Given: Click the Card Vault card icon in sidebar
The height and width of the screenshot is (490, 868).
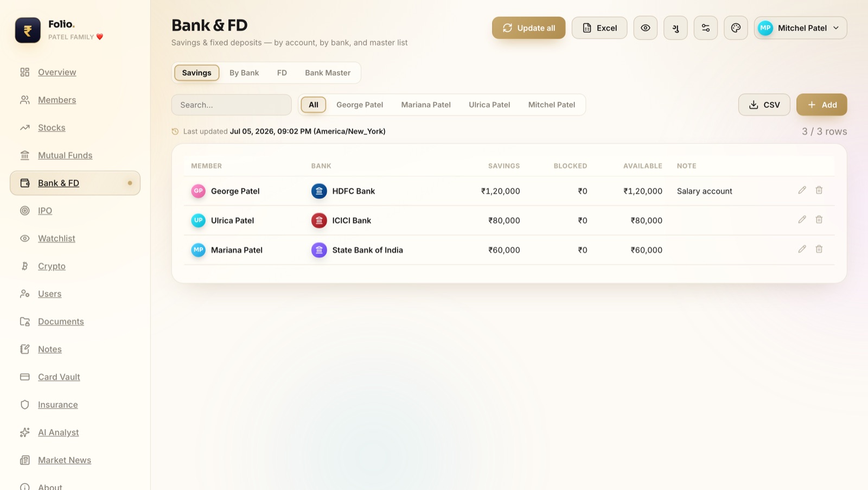Looking at the screenshot, I should (x=25, y=377).
